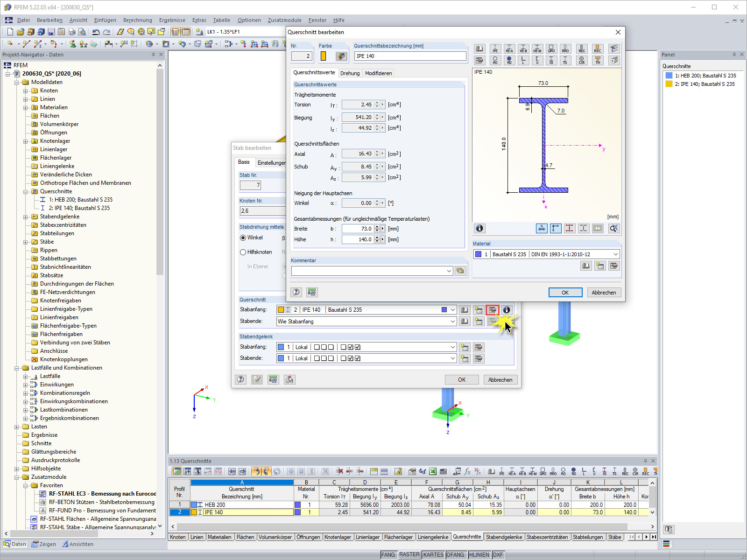The image size is (747, 560).
Task: Pick the RO round tube profile button
Action: click(495, 60)
